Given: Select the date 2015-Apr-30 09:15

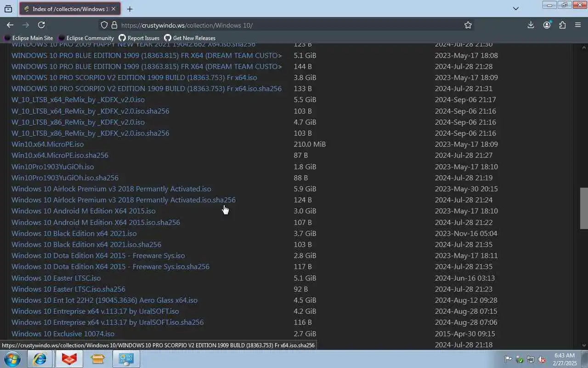Looking at the screenshot, I should pyautogui.click(x=465, y=333).
